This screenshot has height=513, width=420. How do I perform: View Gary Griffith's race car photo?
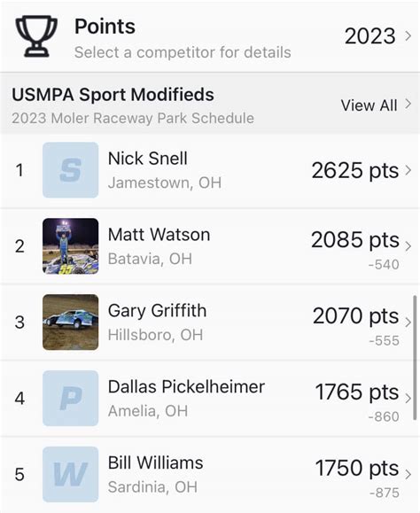[70, 323]
